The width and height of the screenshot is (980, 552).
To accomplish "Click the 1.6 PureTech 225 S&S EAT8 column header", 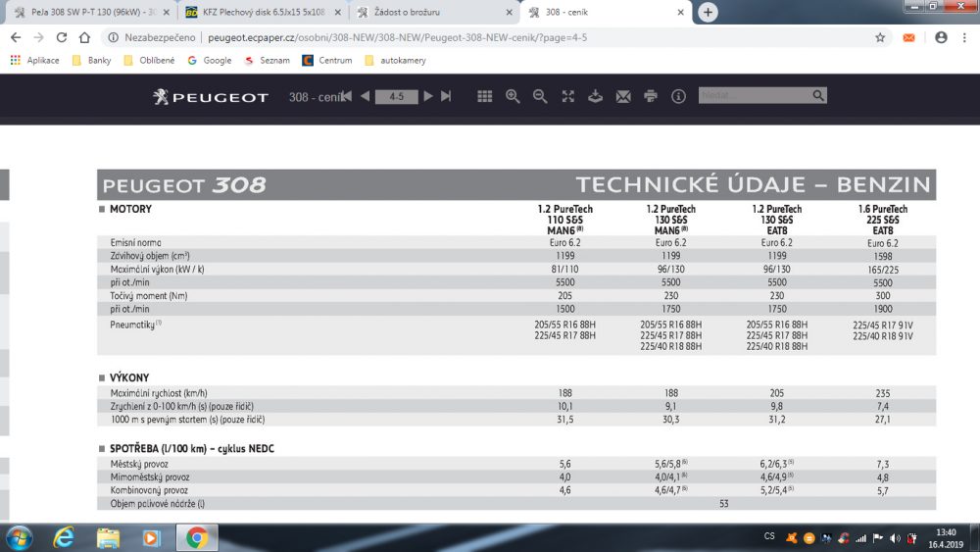I will pyautogui.click(x=883, y=220).
